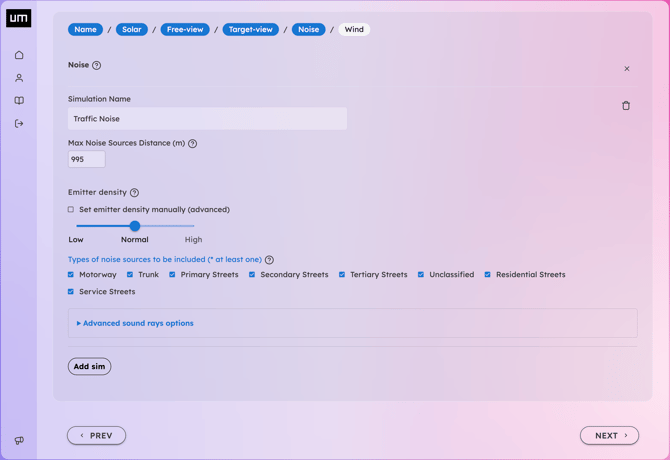
Task: Open the feedback megaphone icon
Action: (x=19, y=440)
